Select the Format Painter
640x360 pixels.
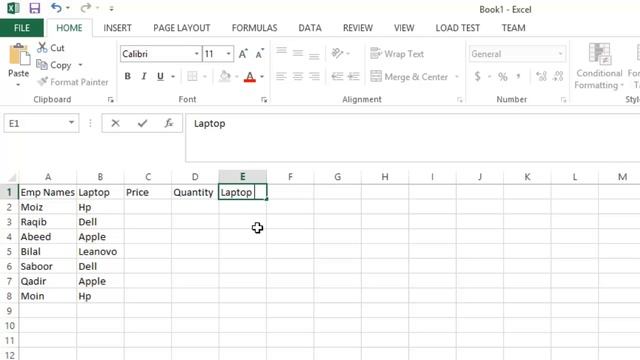point(73,82)
